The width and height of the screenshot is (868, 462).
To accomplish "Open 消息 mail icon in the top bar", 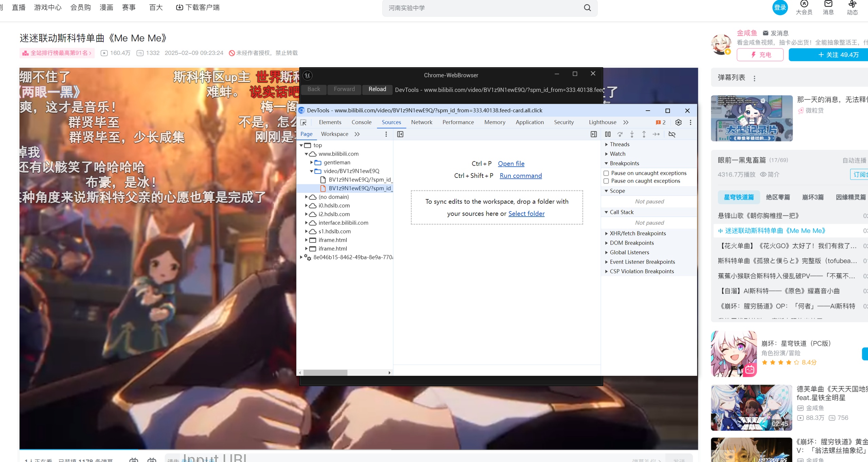I will 828,7.
